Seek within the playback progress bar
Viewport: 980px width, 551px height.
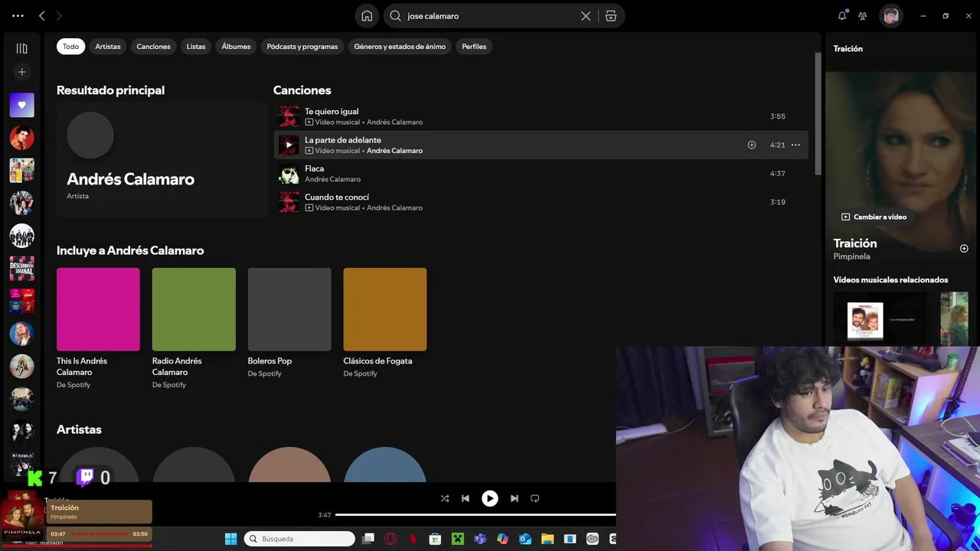click(x=475, y=515)
